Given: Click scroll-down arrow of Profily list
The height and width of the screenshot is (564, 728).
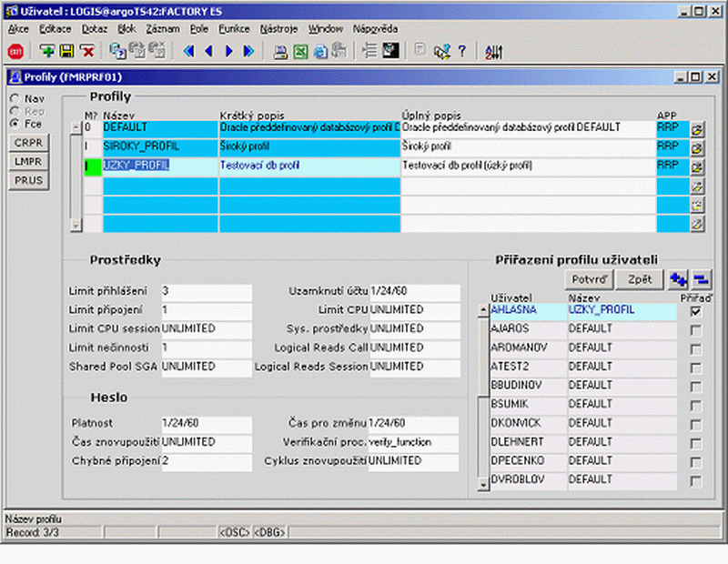Looking at the screenshot, I should pos(76,226).
